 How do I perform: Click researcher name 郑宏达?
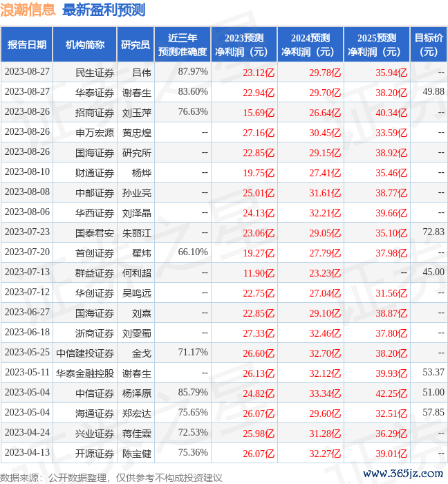tap(137, 414)
